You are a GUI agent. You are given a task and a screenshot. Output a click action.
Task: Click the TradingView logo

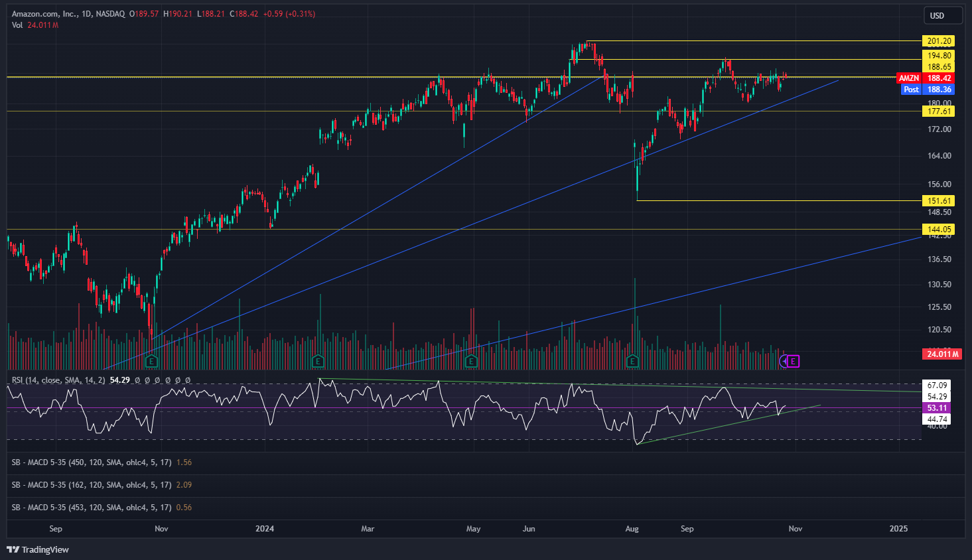38,549
